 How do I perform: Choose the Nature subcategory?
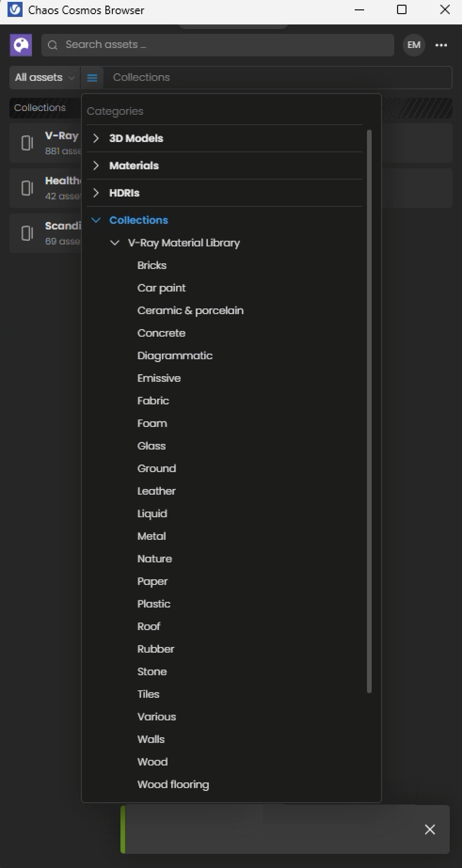tap(155, 559)
